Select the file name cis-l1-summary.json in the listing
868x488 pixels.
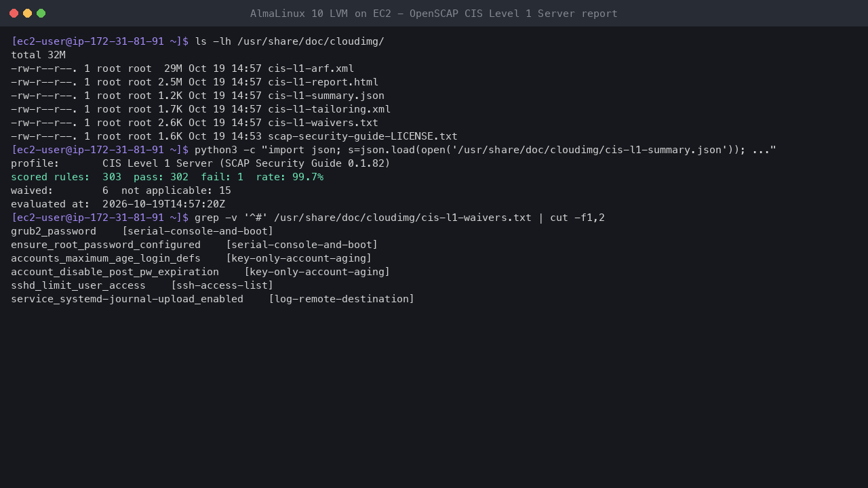[x=326, y=96]
